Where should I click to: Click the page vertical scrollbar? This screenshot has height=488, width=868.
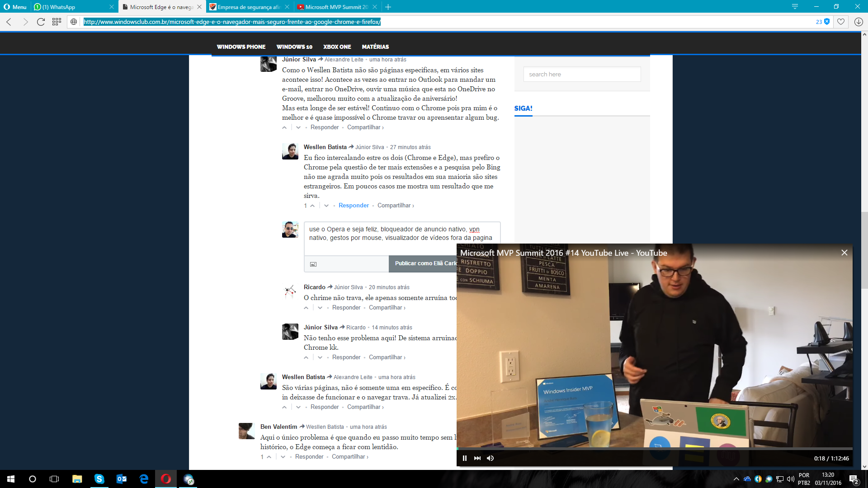coord(864,251)
